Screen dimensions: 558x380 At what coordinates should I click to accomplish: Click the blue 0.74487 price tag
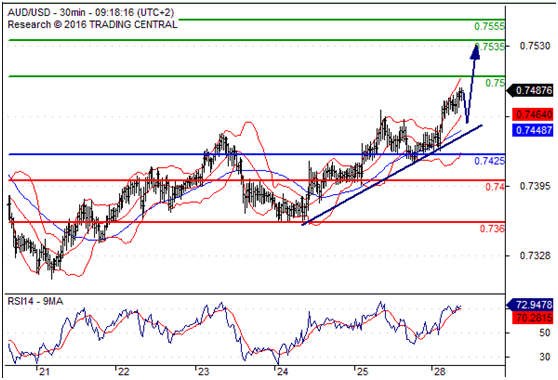coord(533,130)
